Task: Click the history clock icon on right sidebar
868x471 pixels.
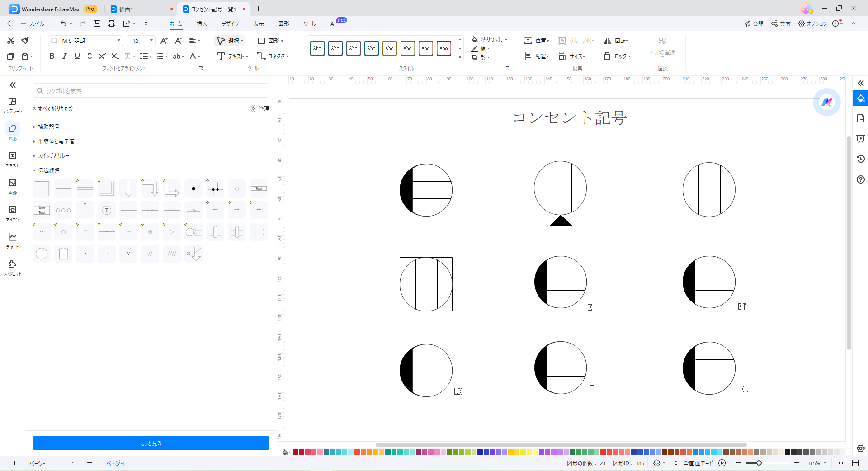Action: 861,159
